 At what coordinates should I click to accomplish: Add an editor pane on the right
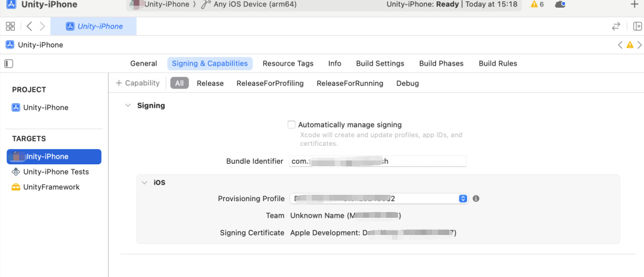[x=638, y=26]
